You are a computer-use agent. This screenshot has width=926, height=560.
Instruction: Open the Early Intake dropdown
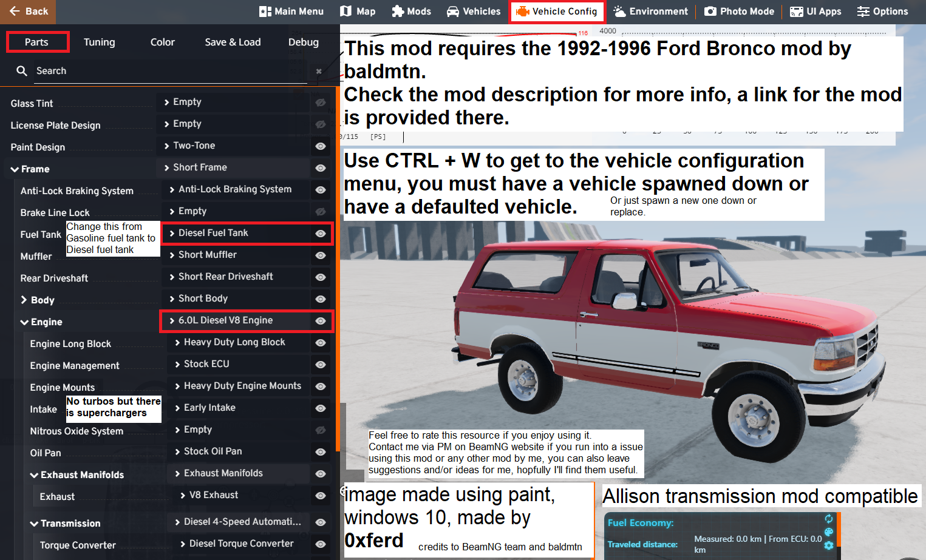[238, 408]
